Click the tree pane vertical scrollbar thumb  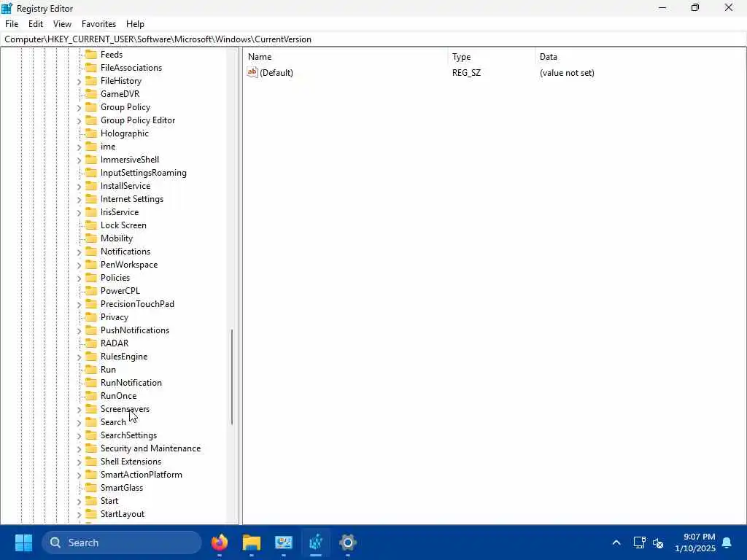tap(232, 377)
